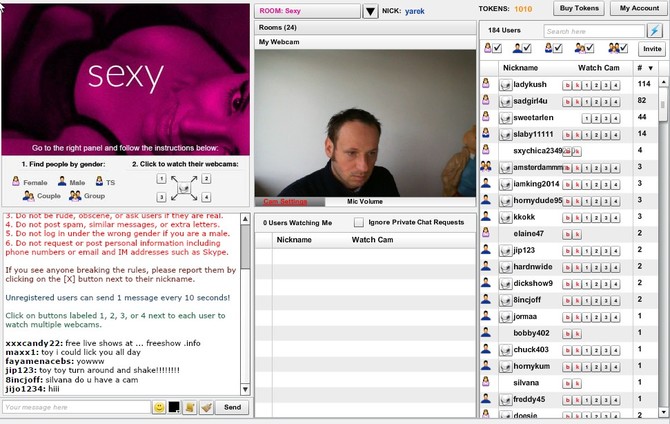Open the room selector arrow button
The height and width of the screenshot is (424, 670).
coord(370,11)
